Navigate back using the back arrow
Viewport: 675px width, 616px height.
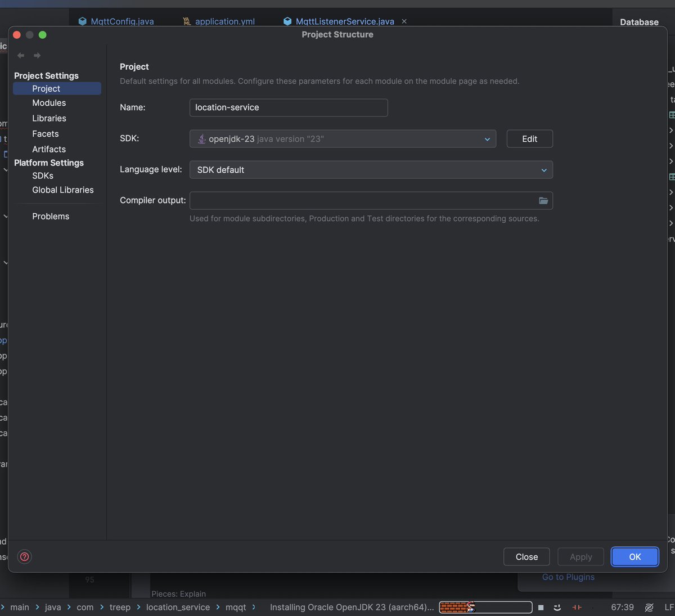coord(20,55)
